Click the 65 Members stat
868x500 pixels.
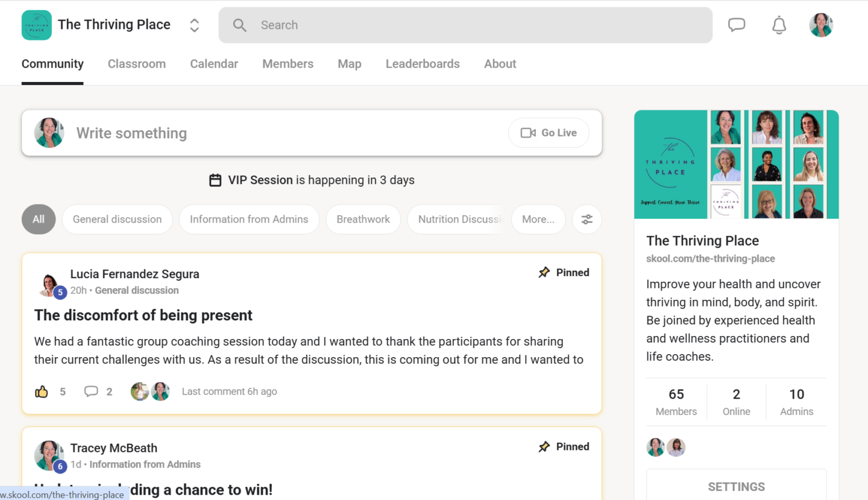pos(676,402)
